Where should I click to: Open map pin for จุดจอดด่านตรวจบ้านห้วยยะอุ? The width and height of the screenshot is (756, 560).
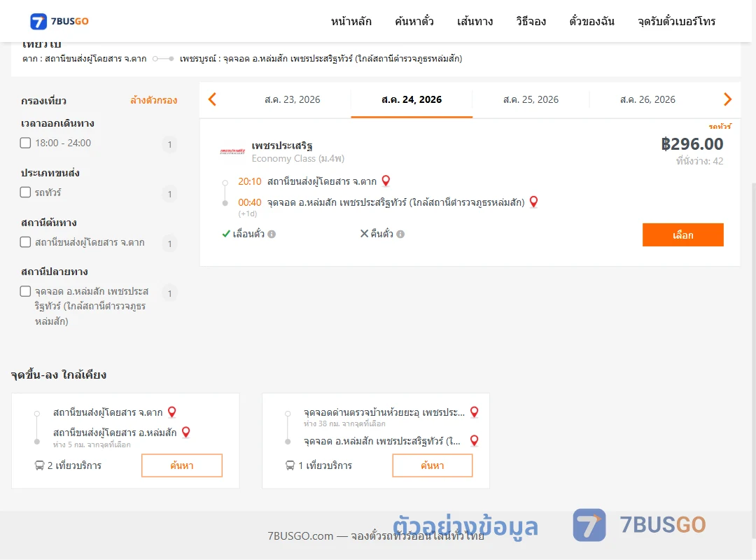click(x=475, y=412)
